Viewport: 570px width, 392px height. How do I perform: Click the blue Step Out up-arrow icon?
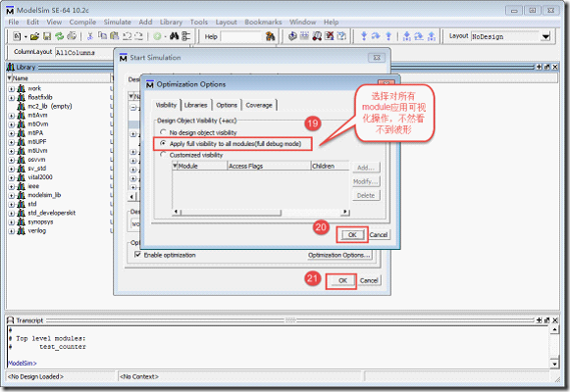(x=389, y=36)
